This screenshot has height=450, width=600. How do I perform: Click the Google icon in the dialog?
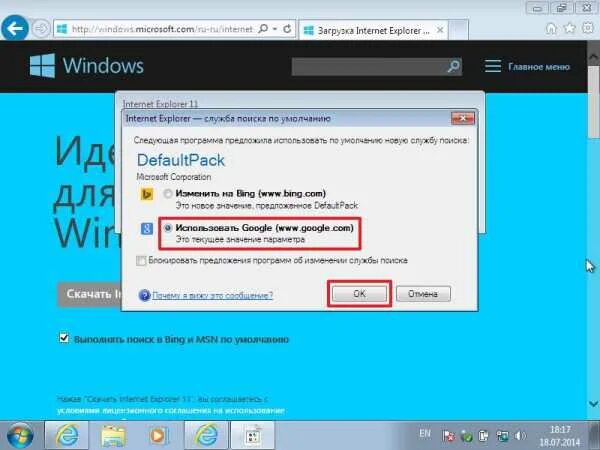147,229
